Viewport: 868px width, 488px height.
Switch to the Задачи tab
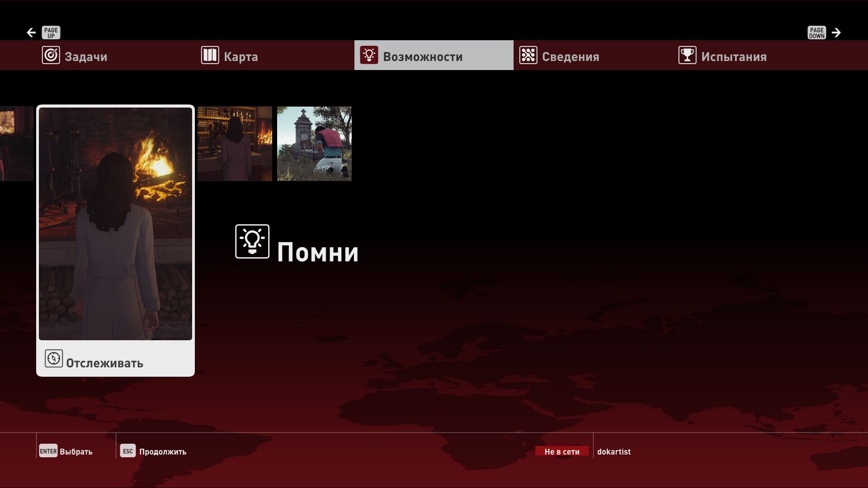(x=86, y=56)
